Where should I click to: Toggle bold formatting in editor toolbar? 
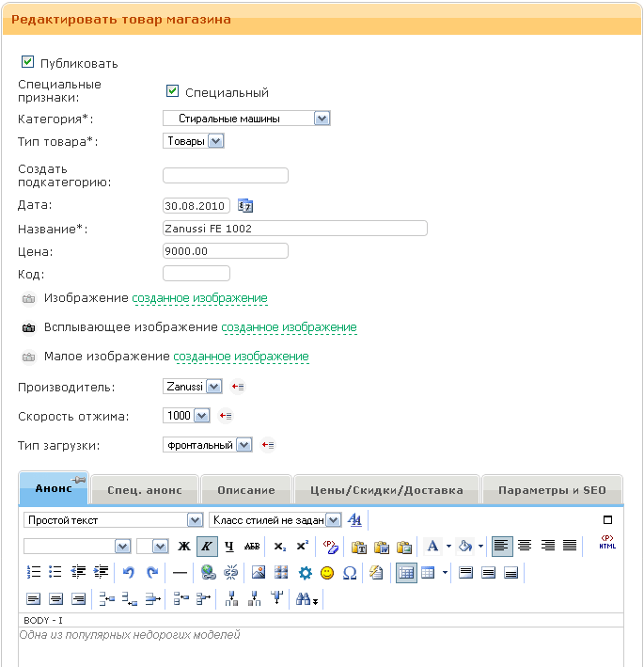click(x=184, y=546)
